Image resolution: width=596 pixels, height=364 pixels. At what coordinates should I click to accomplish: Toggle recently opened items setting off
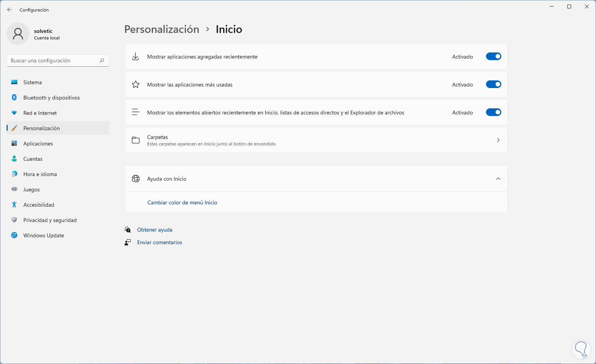pos(493,113)
